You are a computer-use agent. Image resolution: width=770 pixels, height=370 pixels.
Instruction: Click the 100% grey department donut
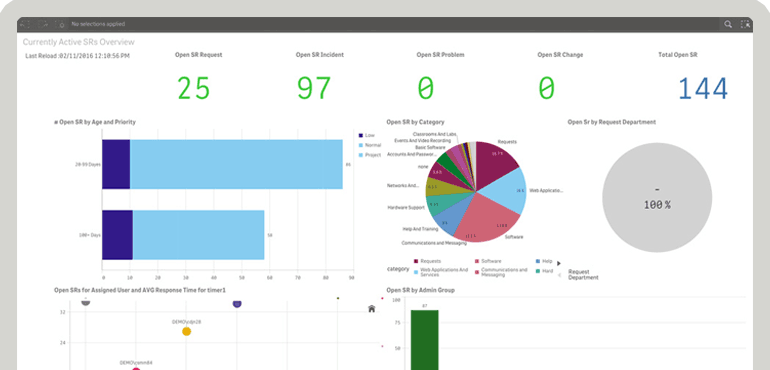657,198
